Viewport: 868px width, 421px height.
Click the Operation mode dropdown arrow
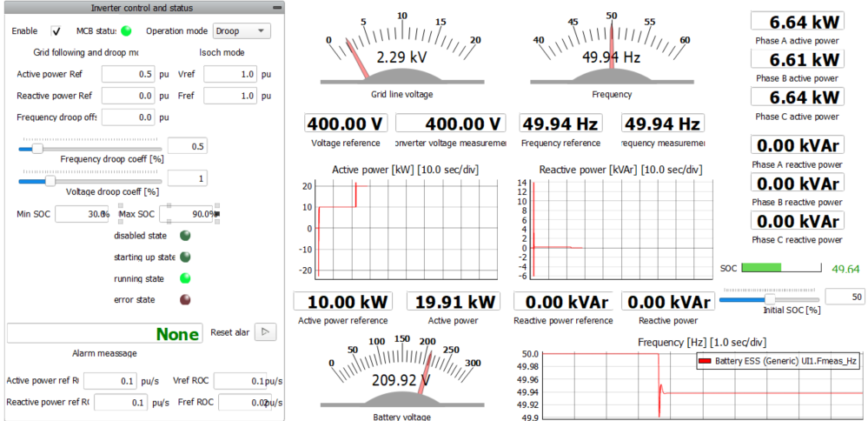pos(260,31)
